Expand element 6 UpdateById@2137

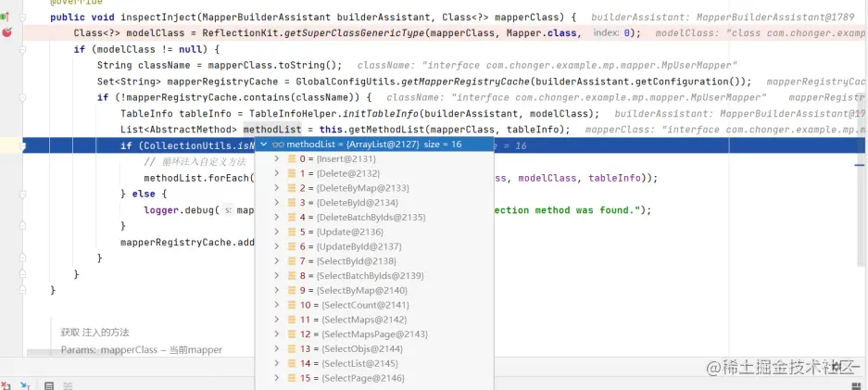click(x=277, y=246)
